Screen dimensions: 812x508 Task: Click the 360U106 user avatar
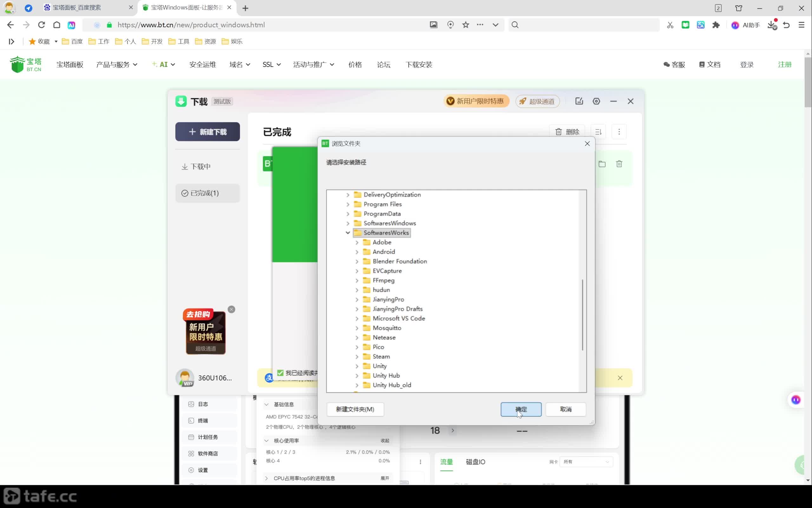pyautogui.click(x=185, y=378)
